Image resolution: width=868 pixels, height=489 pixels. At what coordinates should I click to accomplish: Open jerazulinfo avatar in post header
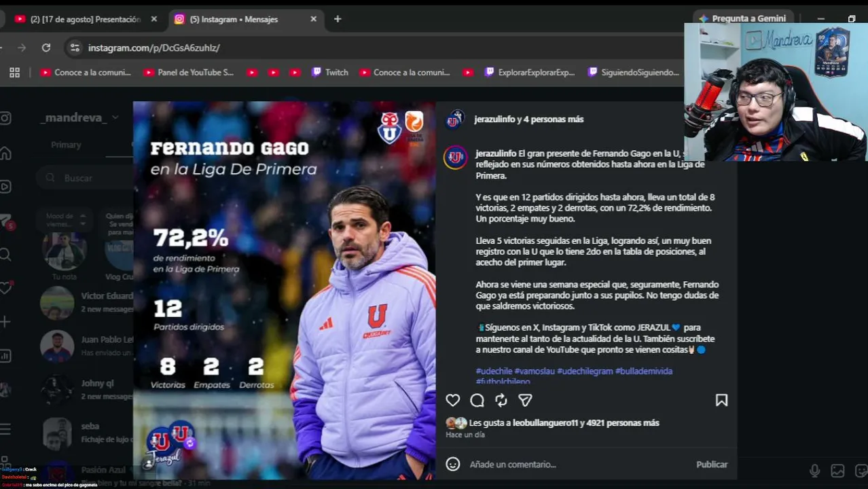454,120
